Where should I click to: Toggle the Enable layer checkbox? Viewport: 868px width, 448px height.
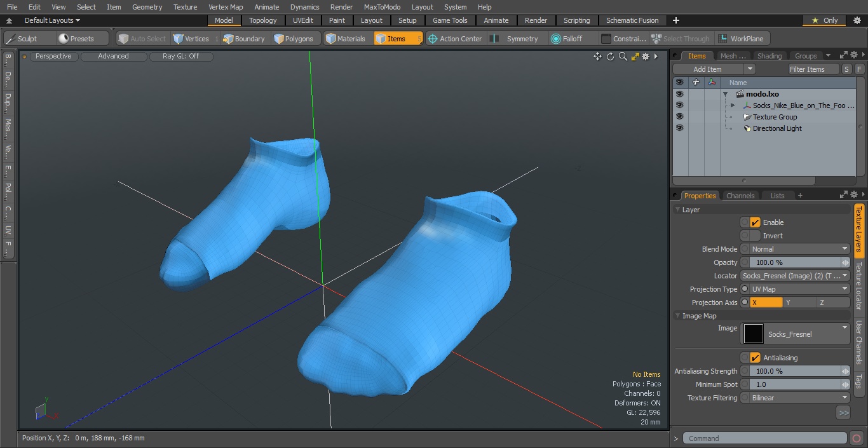coord(755,222)
